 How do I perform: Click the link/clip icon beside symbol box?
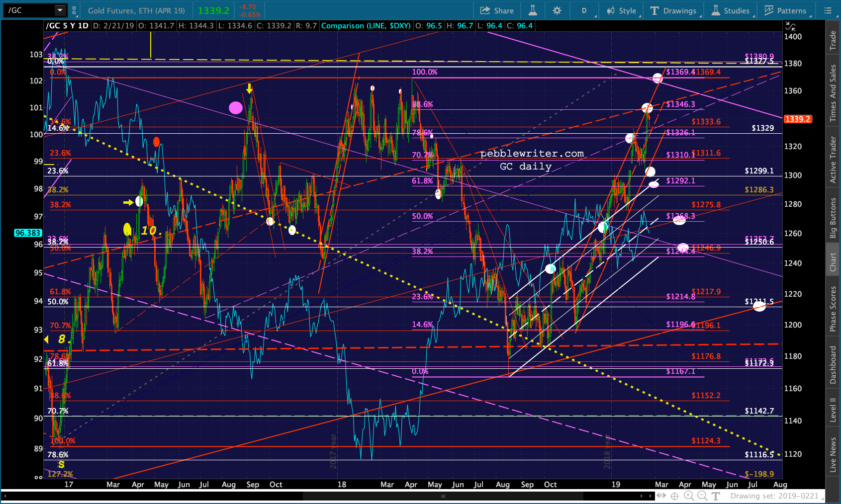coord(74,10)
